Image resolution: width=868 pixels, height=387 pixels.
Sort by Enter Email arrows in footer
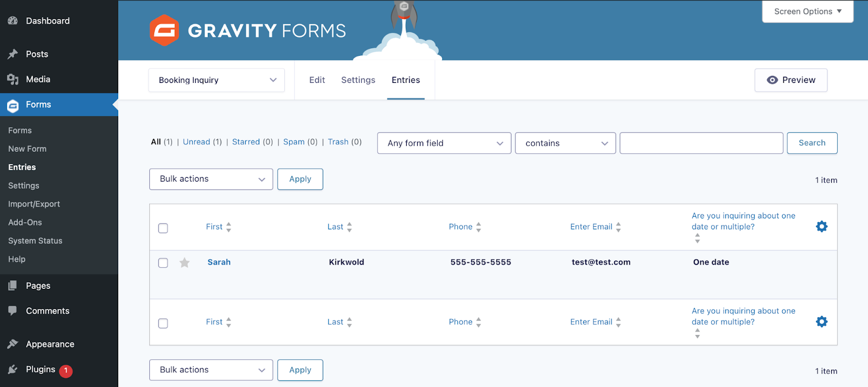pos(618,322)
